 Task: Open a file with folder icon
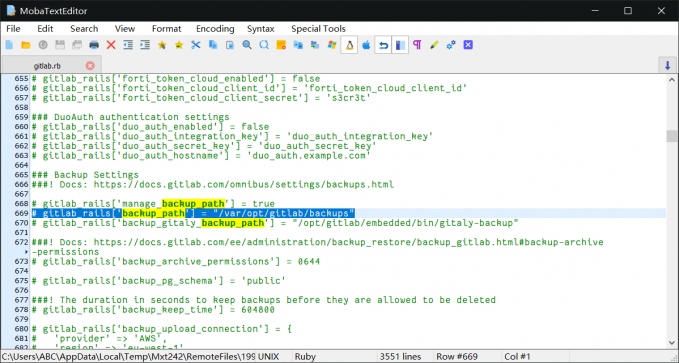pyautogui.click(x=26, y=45)
